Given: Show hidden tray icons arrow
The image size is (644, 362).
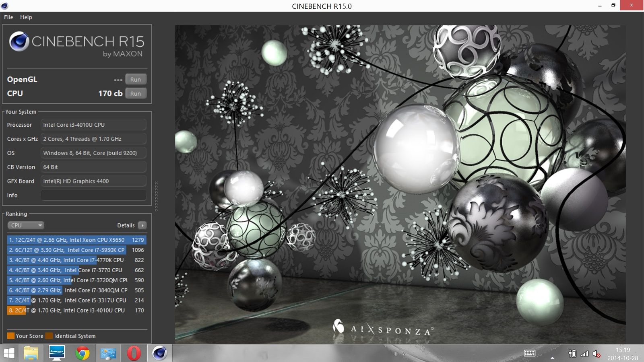Looking at the screenshot, I should (x=552, y=357).
